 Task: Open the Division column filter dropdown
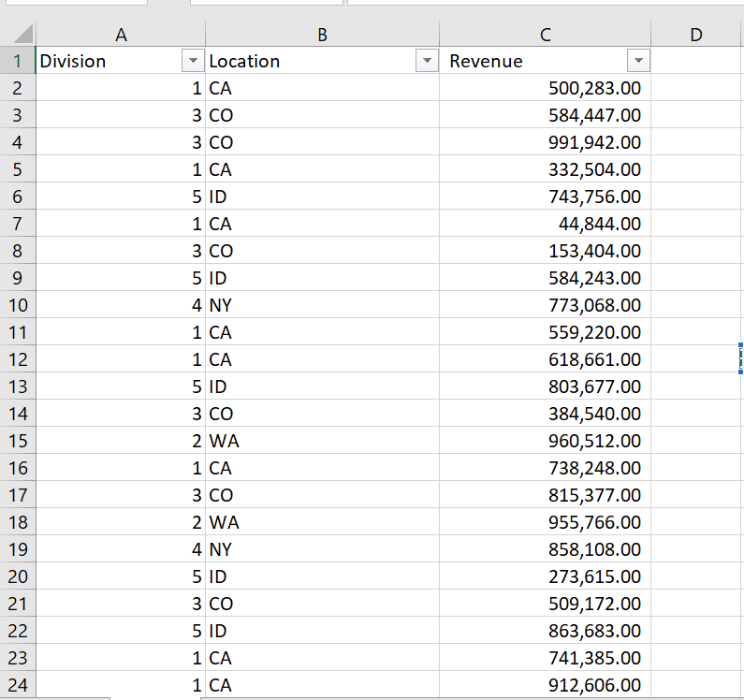point(194,62)
